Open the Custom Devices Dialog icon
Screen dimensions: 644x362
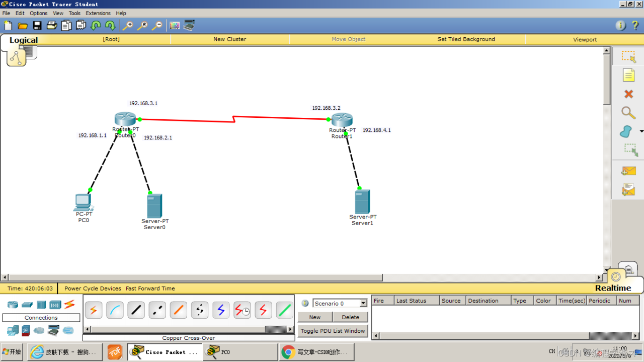(189, 25)
